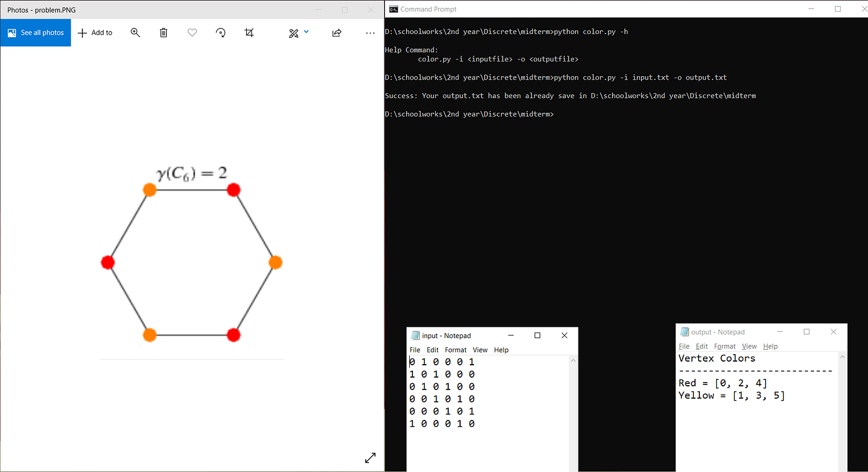Open the Format menu in output Notepad
Image resolution: width=868 pixels, height=472 pixels.
tap(724, 346)
